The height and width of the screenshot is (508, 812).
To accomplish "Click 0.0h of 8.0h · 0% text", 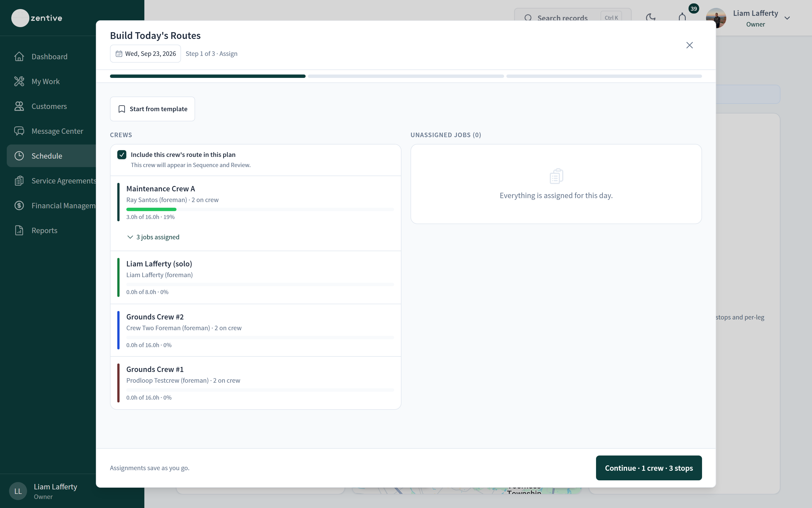I will [x=147, y=292].
